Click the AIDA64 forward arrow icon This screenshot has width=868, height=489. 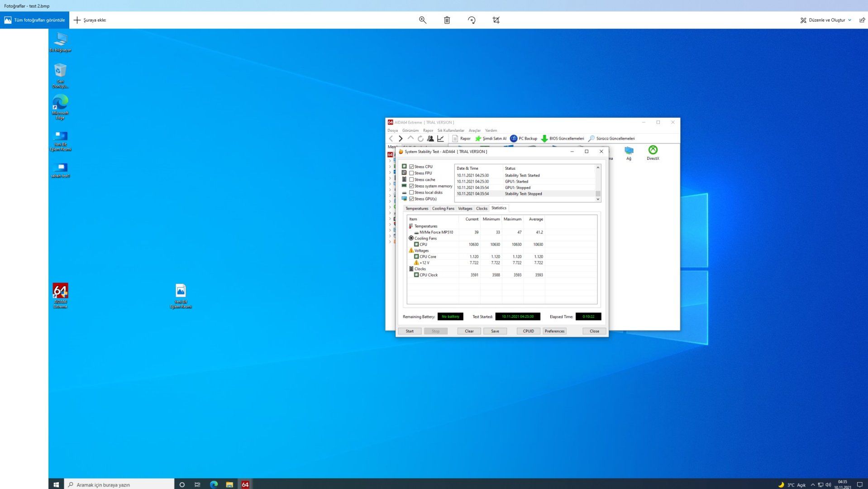coord(401,139)
